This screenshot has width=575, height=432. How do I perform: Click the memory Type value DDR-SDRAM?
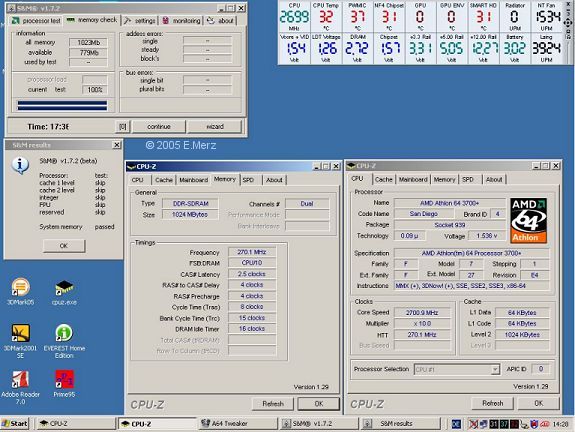coord(190,204)
